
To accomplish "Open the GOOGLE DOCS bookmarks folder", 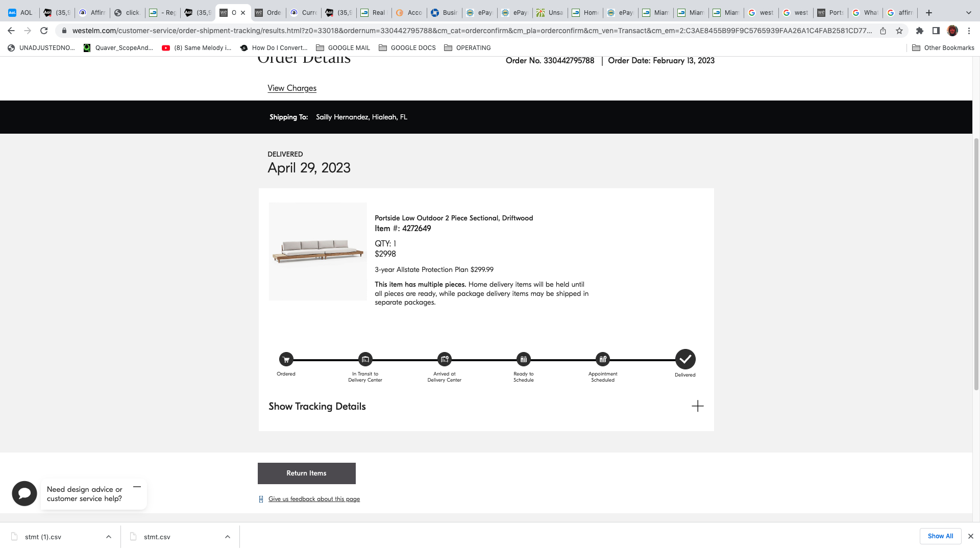I will click(407, 48).
